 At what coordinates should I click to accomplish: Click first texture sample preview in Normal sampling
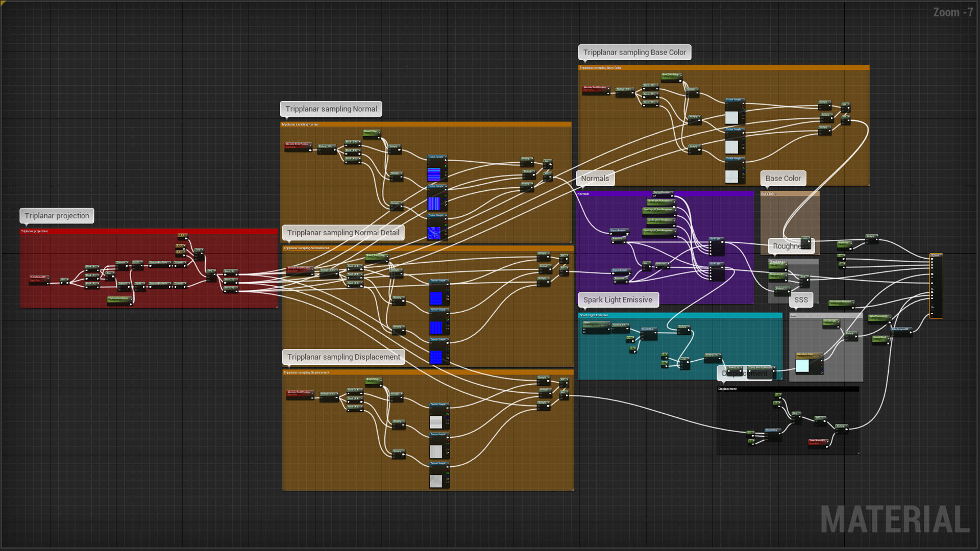coord(434,174)
